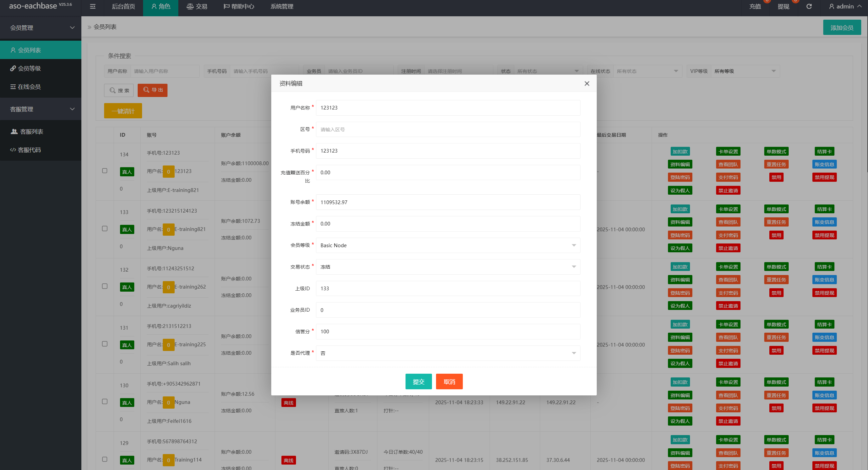868x470 pixels.
Task: Toggle the sidebar collapse hamburger icon
Action: tap(93, 6)
